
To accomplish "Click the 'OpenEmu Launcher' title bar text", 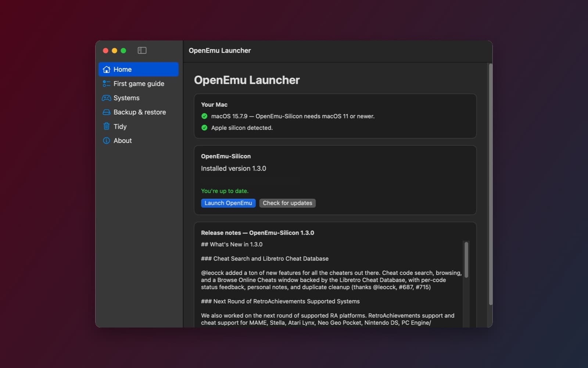I will [x=220, y=51].
